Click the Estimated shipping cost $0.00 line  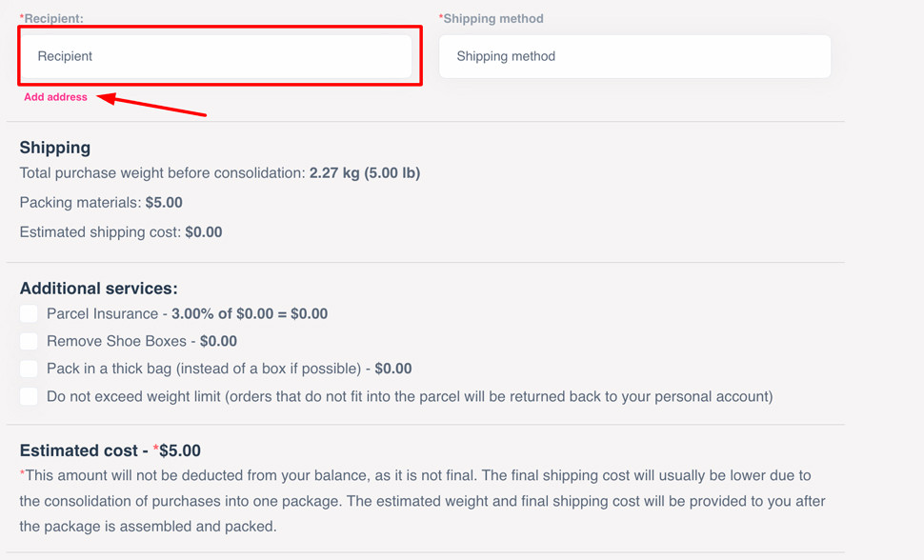point(121,232)
